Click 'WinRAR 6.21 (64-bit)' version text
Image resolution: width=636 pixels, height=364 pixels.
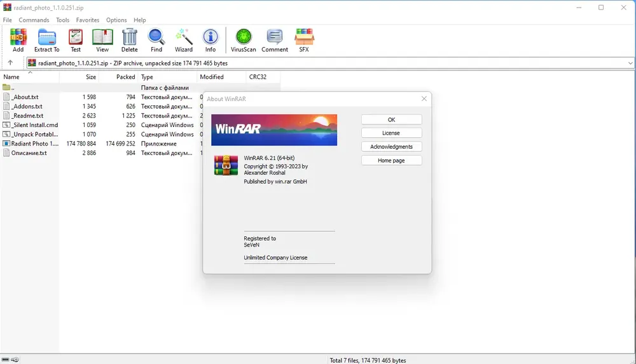click(269, 158)
